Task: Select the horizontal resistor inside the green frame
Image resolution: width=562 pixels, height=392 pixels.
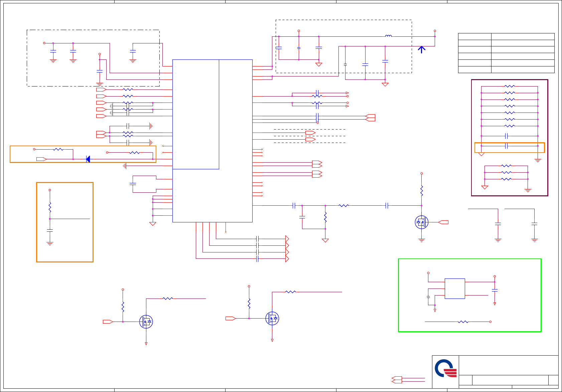Action: (x=463, y=322)
